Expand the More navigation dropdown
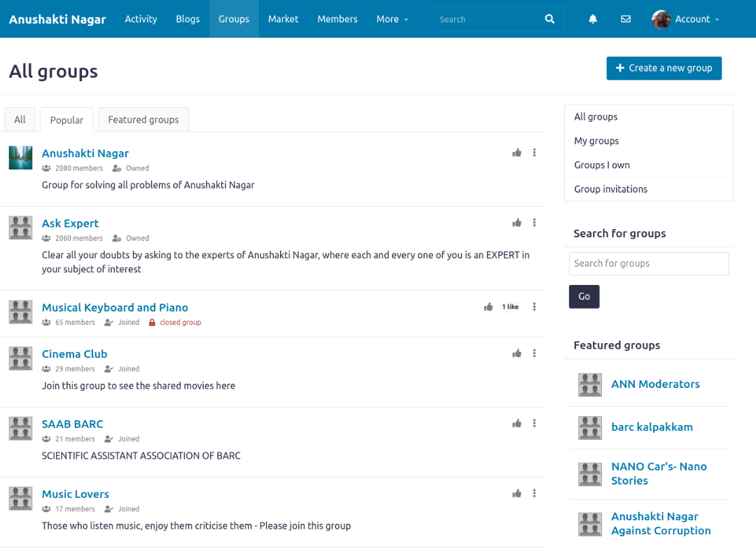 click(x=392, y=19)
